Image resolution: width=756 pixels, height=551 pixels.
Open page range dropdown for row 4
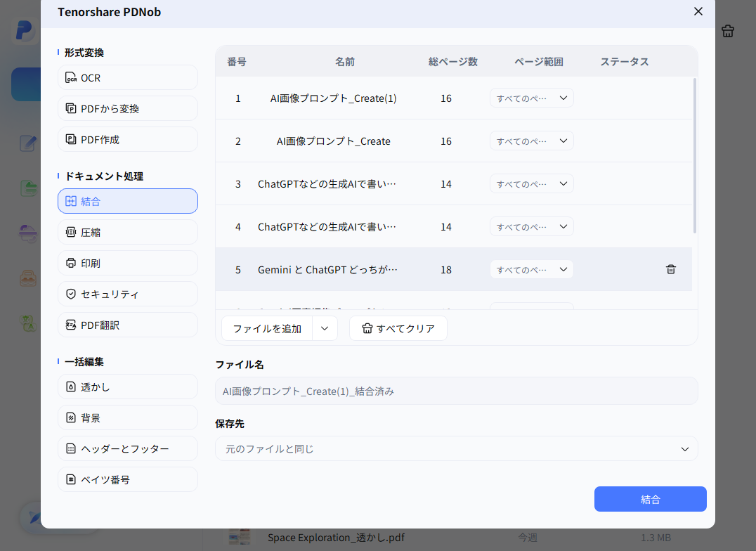point(532,227)
